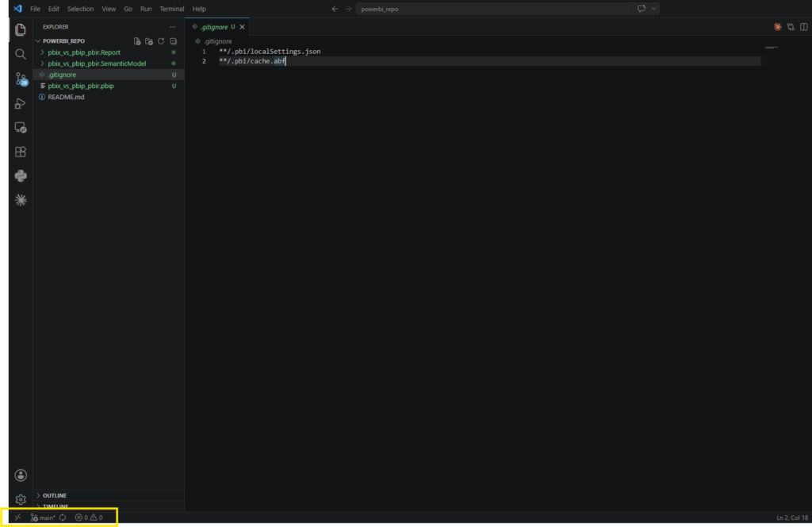Open problems via errors and warnings counter
Viewport: 812px width, 527px height.
click(x=89, y=517)
